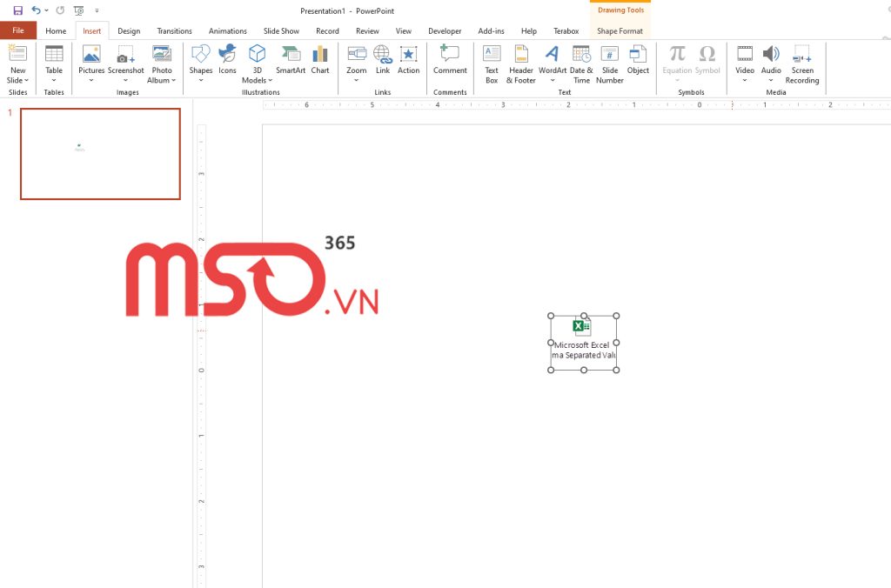This screenshot has height=588, width=891.
Task: Insert Date & Time
Action: click(581, 63)
